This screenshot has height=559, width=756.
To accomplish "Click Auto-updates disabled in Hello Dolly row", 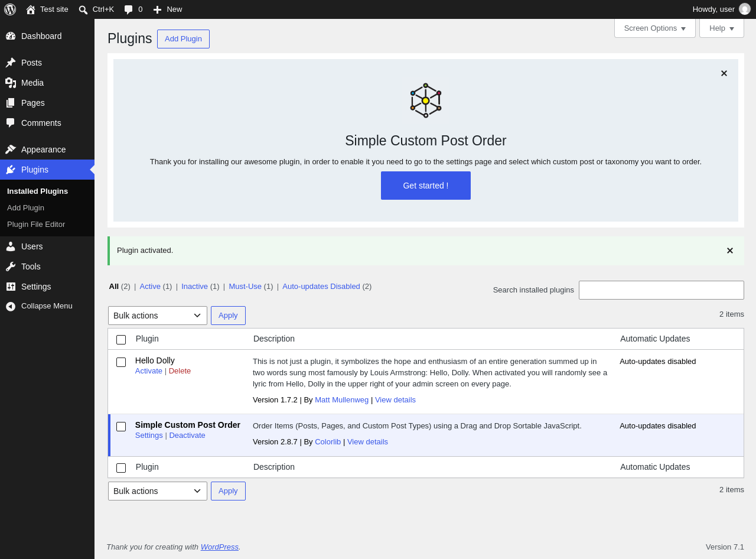I will click(x=658, y=361).
